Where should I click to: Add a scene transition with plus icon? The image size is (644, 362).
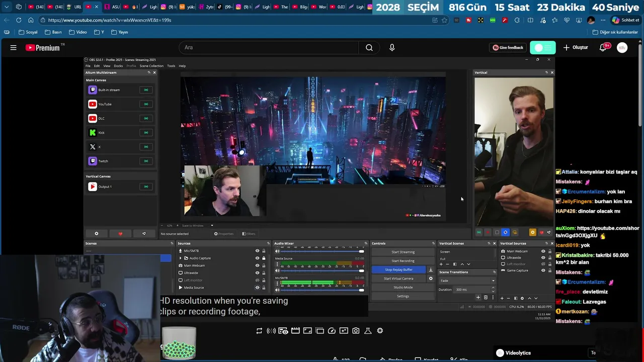pos(478,297)
